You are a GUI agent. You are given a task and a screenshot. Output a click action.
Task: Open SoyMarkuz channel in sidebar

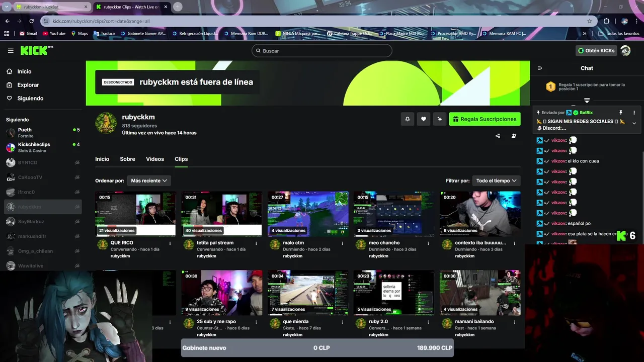point(43,222)
